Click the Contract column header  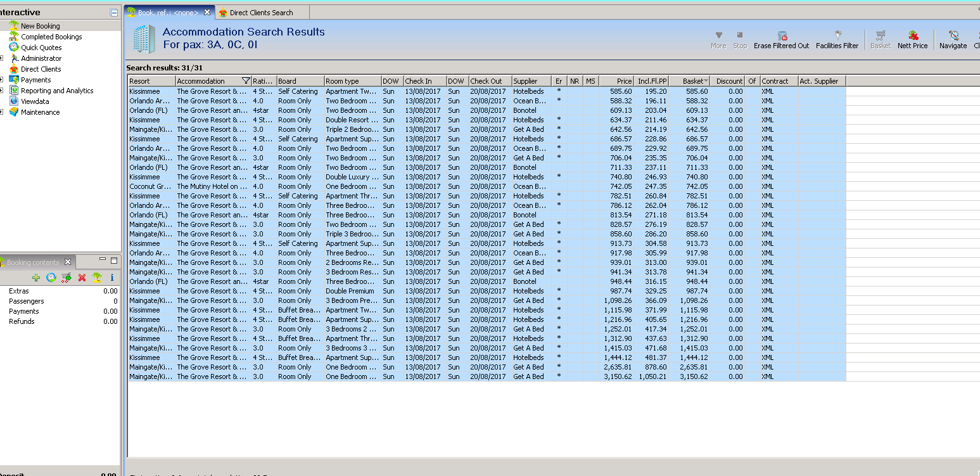click(779, 81)
